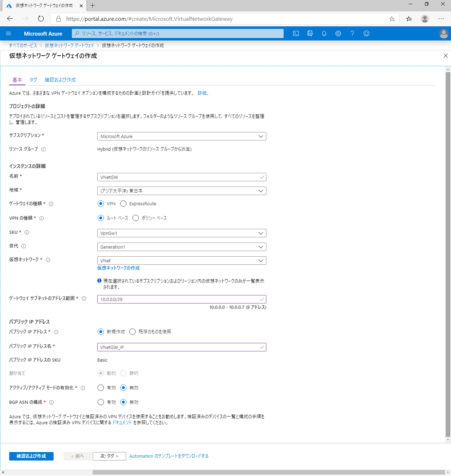The height and width of the screenshot is (476, 451).
Task: Set BGP ASN configuration to 無効
Action: pos(123,402)
